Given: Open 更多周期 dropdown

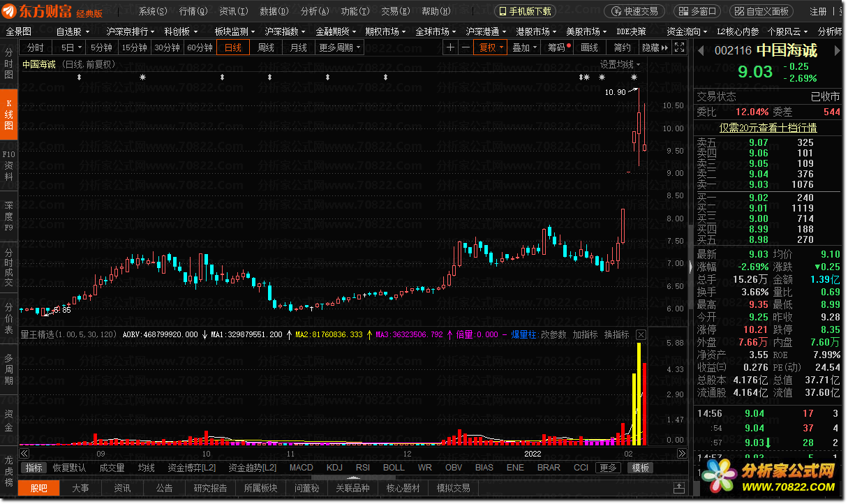Looking at the screenshot, I should tap(340, 47).
